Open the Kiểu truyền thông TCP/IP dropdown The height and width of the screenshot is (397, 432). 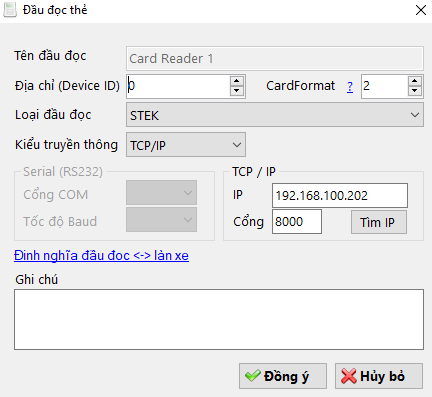186,145
